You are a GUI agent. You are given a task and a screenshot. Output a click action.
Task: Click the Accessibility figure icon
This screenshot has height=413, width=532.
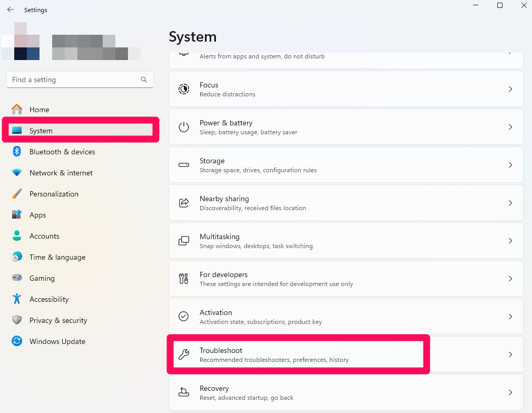pyautogui.click(x=17, y=299)
